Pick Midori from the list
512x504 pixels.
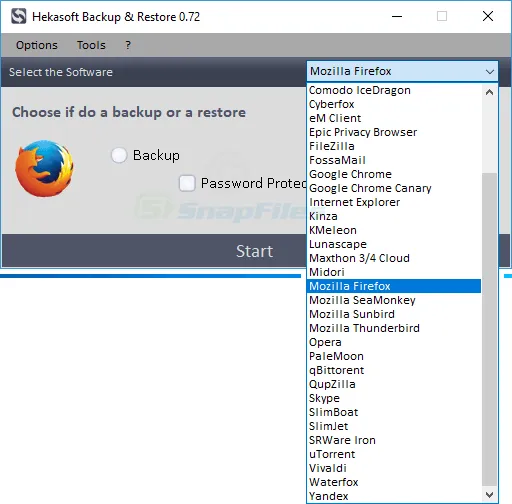394,272
